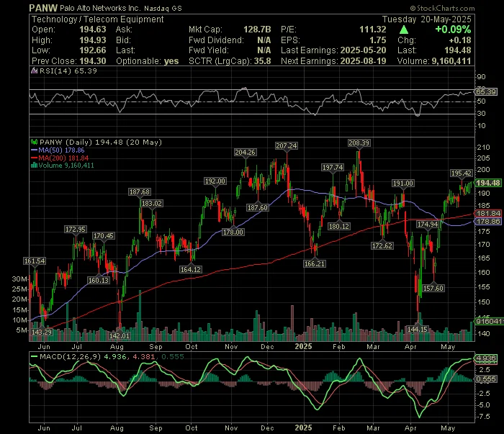Click the Open 194.63 value

pos(93,30)
